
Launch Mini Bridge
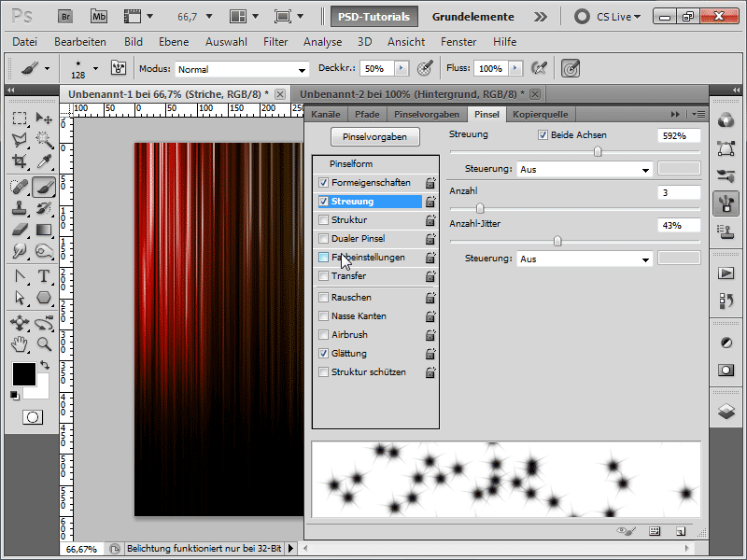click(x=99, y=17)
